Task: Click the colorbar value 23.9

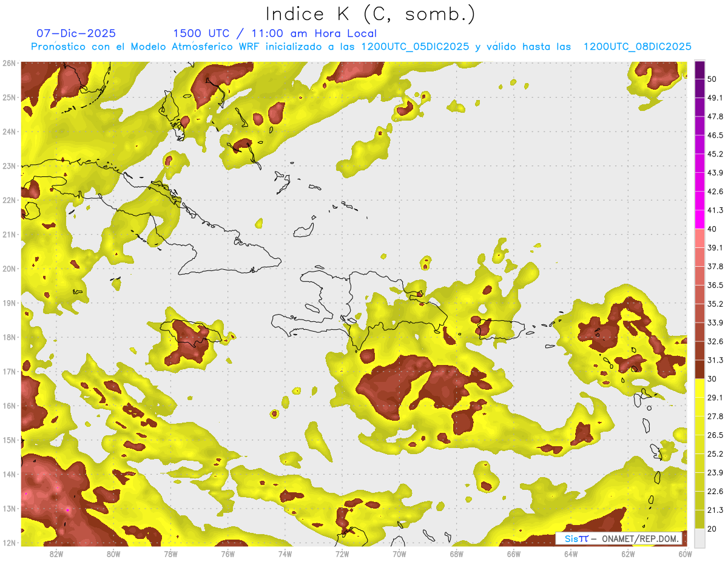Action: click(715, 473)
